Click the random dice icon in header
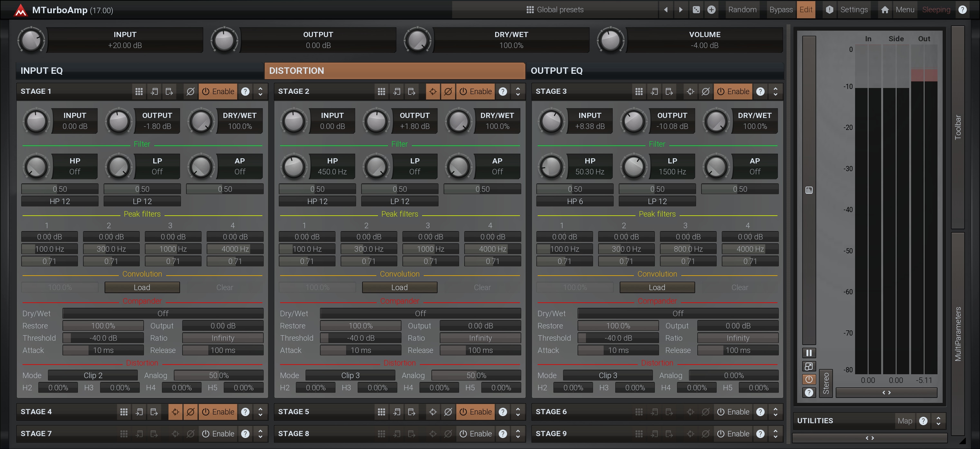This screenshot has height=449, width=980. click(x=696, y=10)
